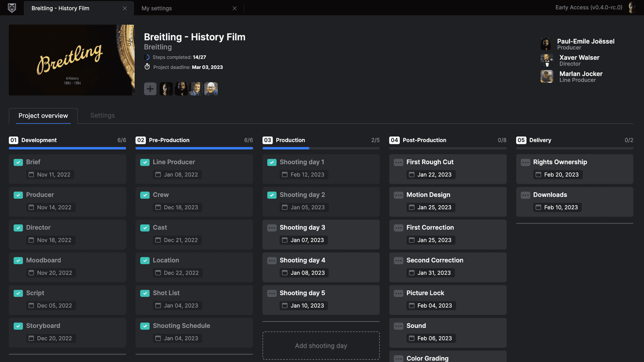Open Xaver Walser director profile
Screen dimensions: 644x362
(571, 60)
